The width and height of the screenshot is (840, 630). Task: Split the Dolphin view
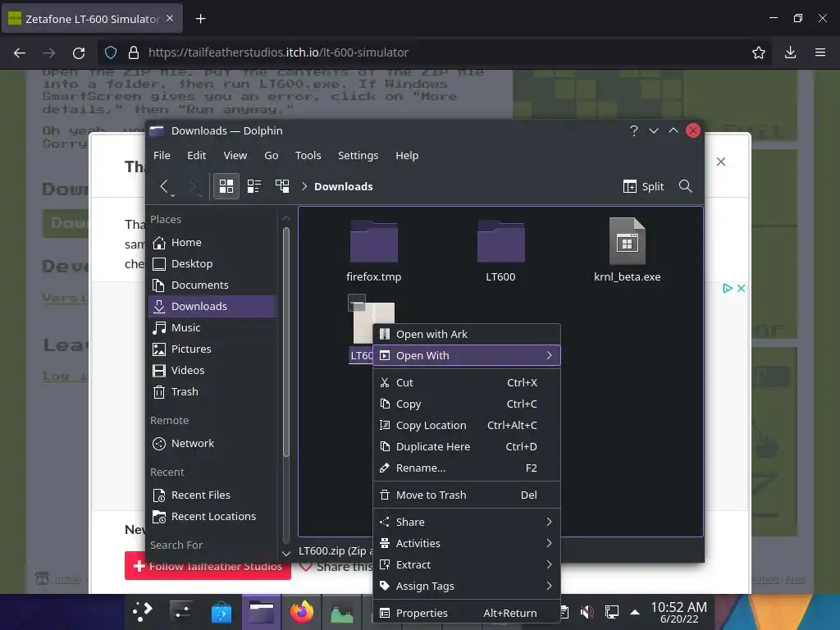(643, 186)
